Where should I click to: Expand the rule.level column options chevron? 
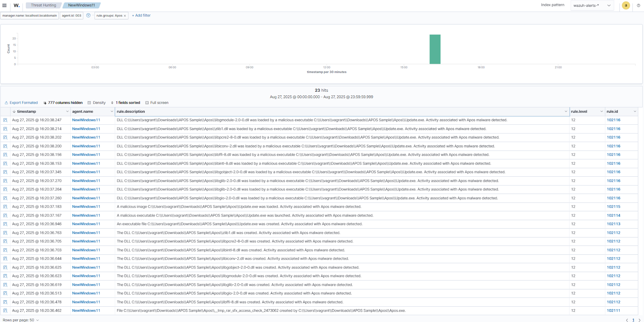click(x=601, y=111)
